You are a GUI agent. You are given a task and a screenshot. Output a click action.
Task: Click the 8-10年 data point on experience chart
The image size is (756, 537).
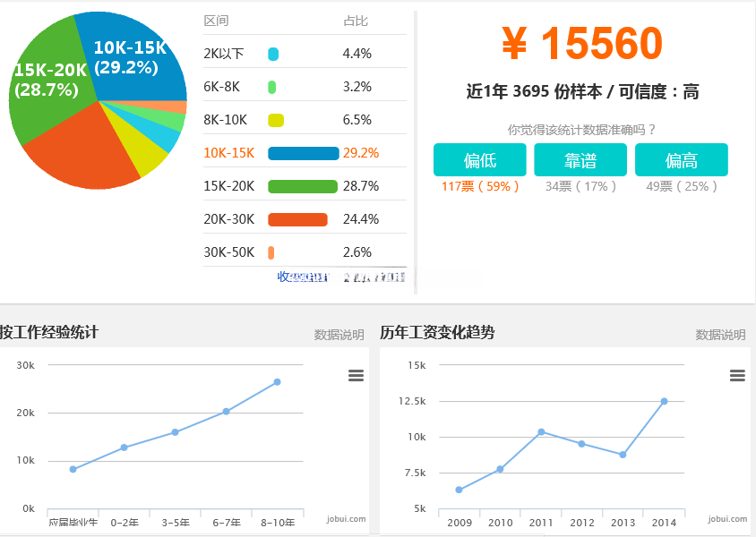[278, 382]
